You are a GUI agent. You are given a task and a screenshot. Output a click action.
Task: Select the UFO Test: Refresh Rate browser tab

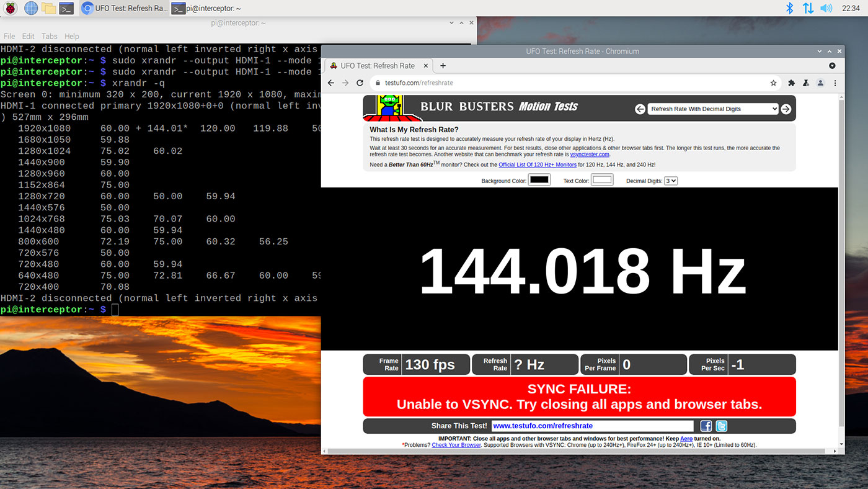(x=378, y=66)
